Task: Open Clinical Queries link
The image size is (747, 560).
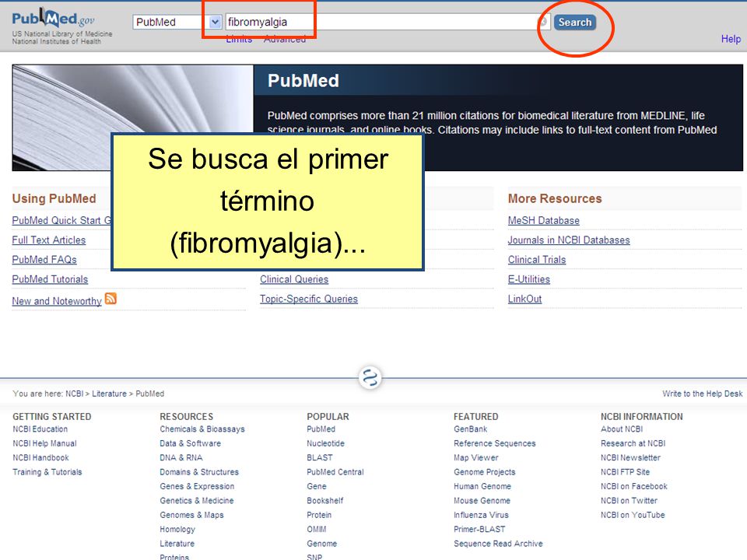Action: pyautogui.click(x=294, y=279)
